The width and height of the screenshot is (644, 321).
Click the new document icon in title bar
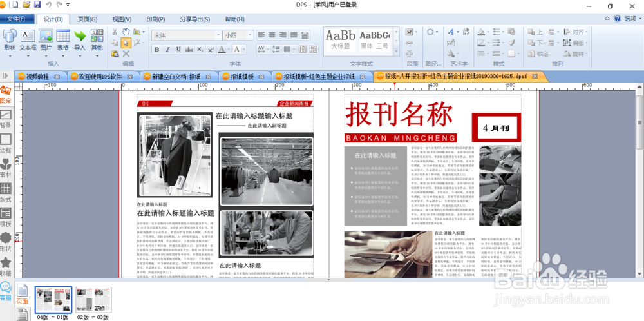click(x=15, y=5)
